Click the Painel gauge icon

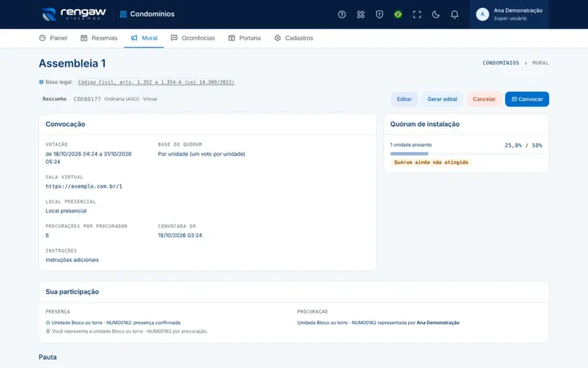pos(42,38)
